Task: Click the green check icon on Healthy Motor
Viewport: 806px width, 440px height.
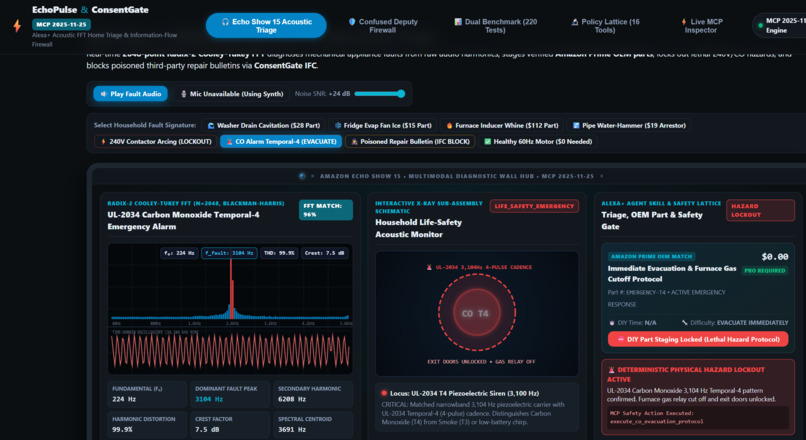Action: point(488,141)
